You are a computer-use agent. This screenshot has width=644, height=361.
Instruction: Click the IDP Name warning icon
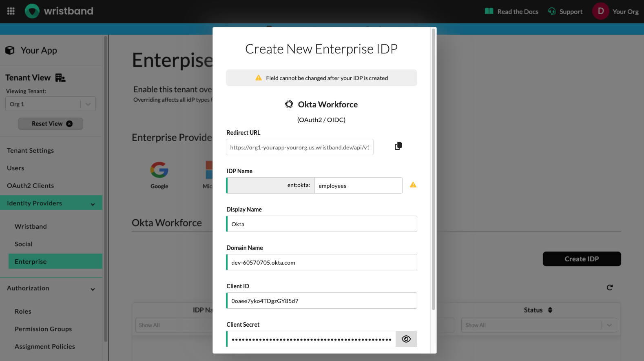pos(413,185)
